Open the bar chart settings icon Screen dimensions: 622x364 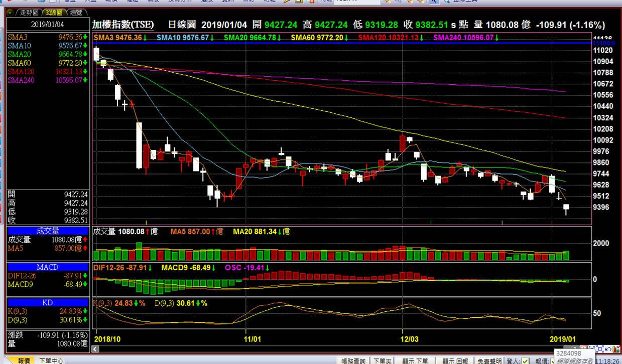click(616, 349)
